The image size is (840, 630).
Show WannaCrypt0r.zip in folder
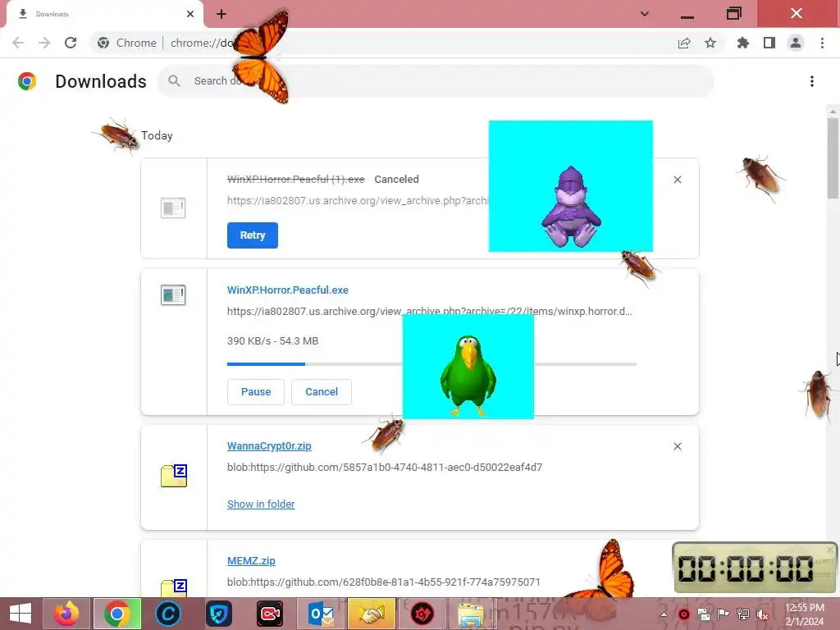(261, 504)
